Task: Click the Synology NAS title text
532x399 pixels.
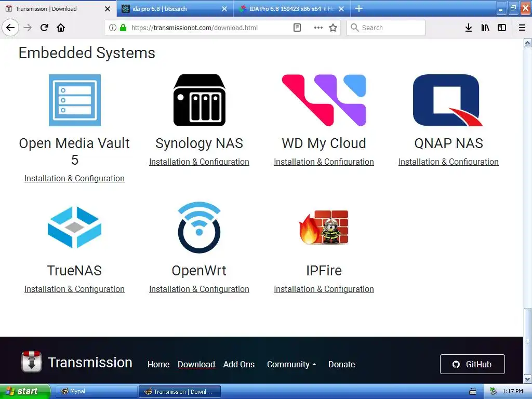Action: click(x=199, y=143)
